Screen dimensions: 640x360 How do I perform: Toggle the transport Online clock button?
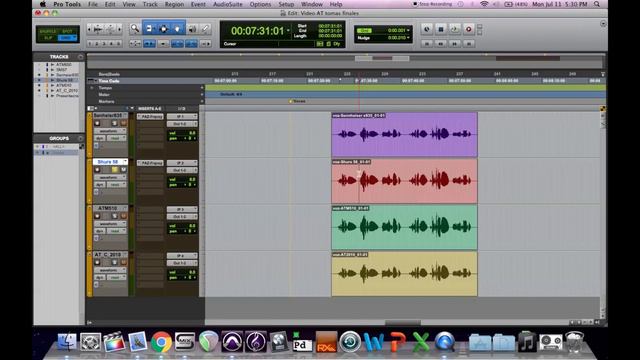tap(427, 29)
